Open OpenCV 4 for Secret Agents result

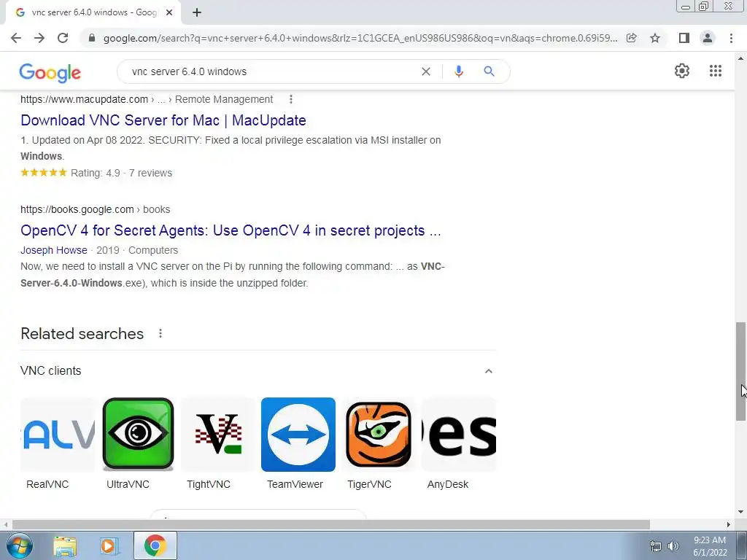(231, 230)
